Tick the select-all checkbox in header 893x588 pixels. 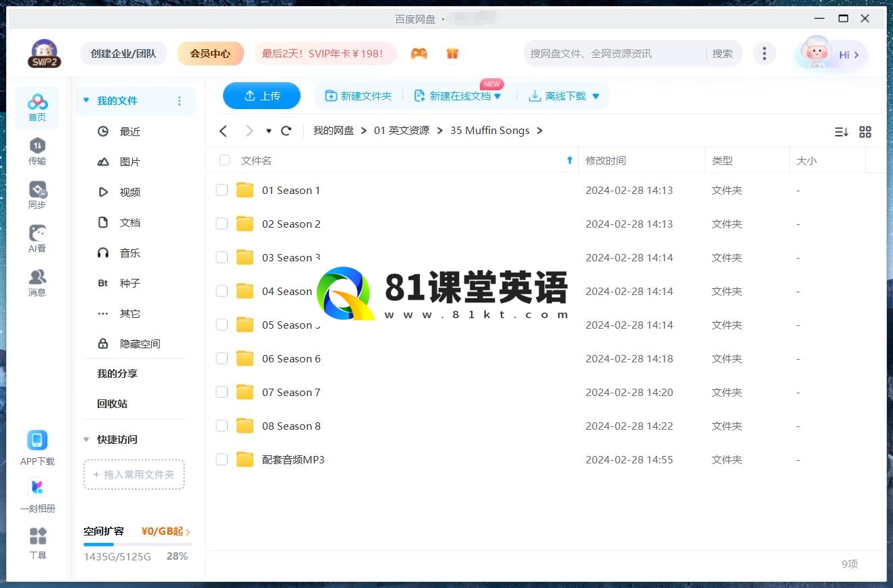224,160
